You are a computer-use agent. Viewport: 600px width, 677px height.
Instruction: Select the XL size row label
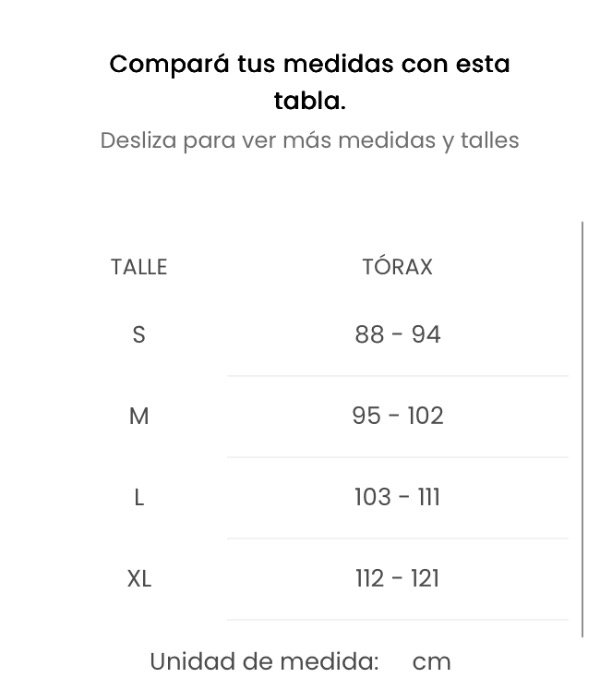click(139, 579)
